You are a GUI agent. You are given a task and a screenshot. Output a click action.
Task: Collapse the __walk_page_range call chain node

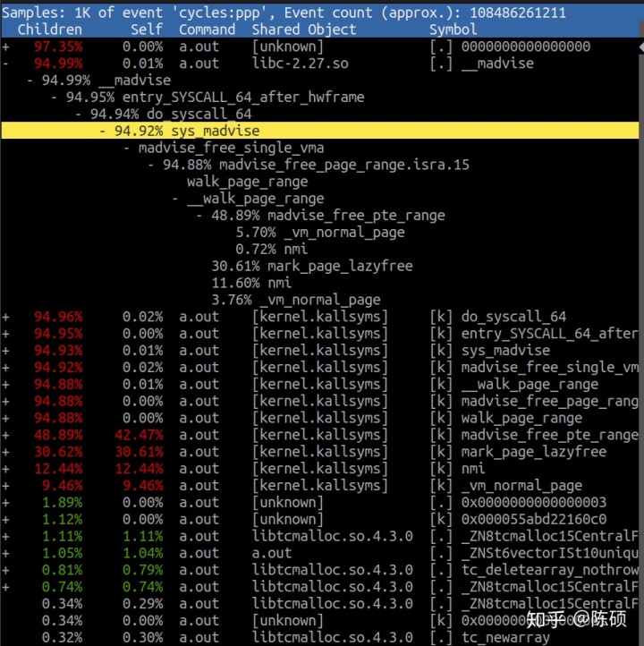point(175,199)
